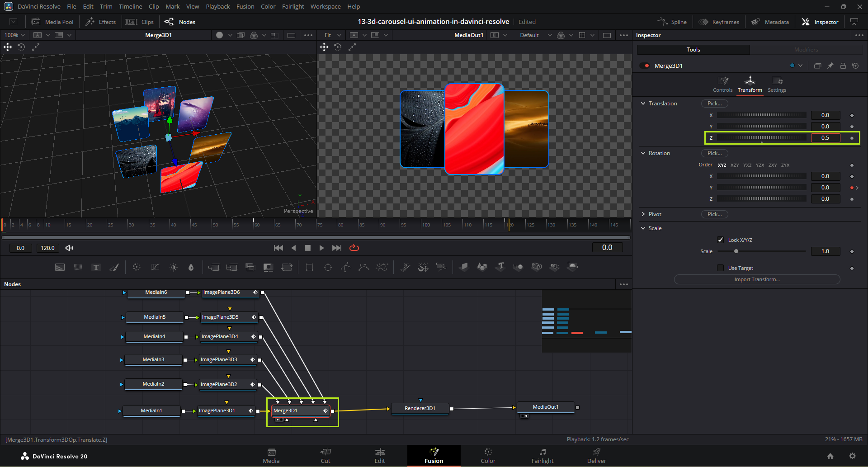Enable the Use Target checkbox
This screenshot has height=467, width=868.
[x=721, y=268]
